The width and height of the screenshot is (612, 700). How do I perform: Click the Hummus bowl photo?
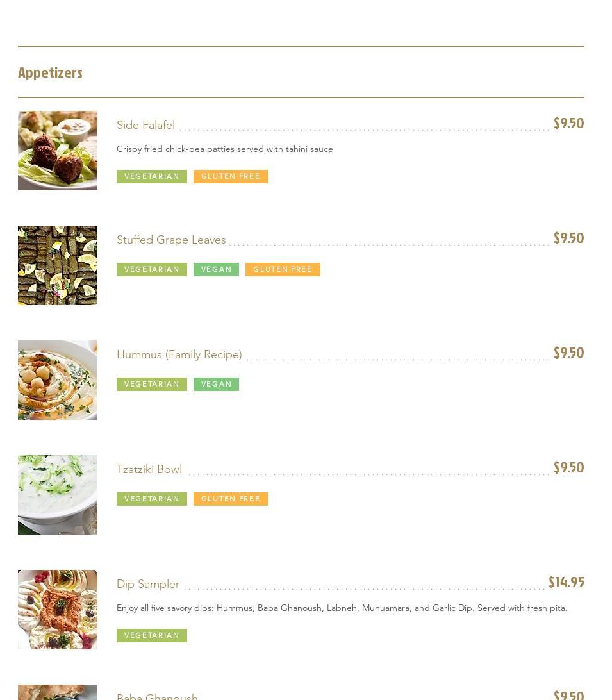58,380
